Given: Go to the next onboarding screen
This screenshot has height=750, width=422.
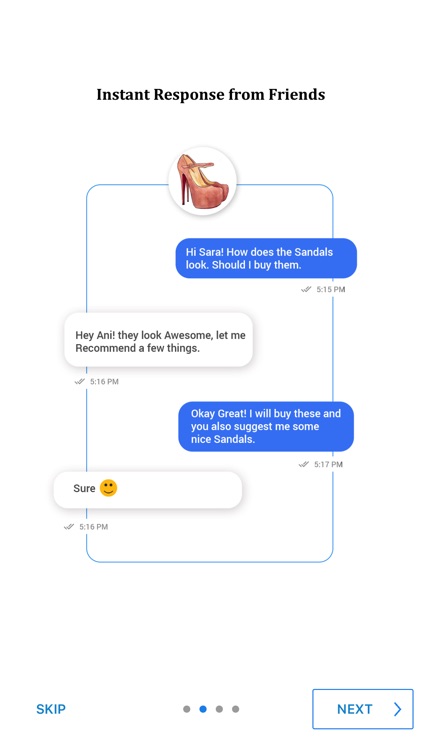Looking at the screenshot, I should [x=363, y=709].
